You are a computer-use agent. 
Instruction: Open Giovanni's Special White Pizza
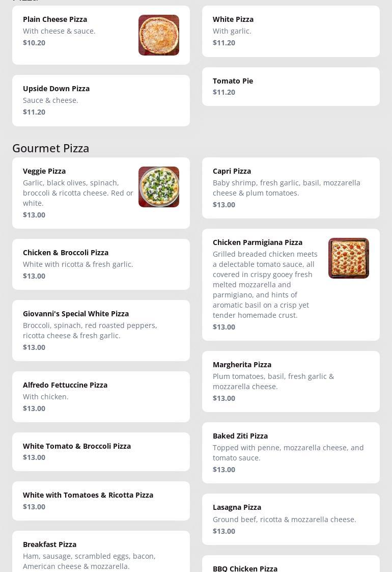coord(101,331)
